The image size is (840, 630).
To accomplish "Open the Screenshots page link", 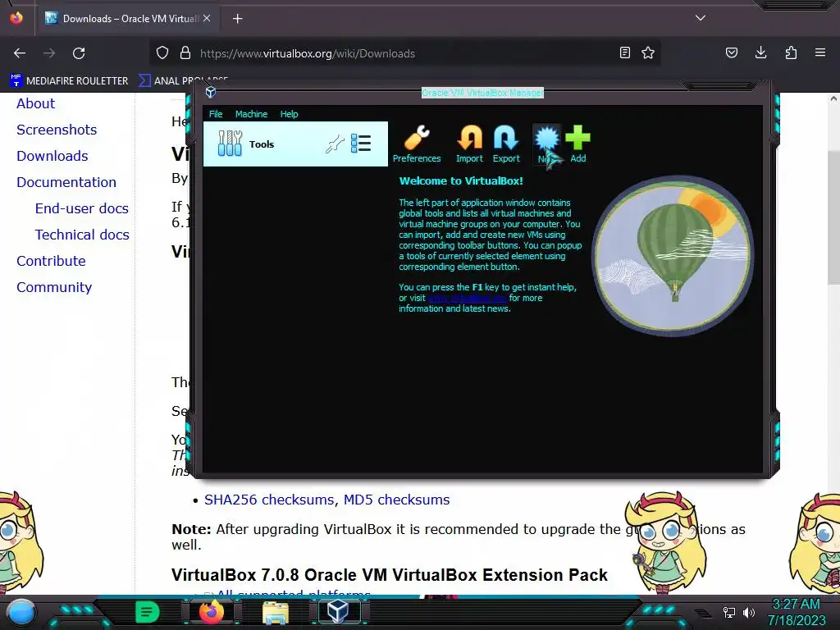I will [57, 130].
